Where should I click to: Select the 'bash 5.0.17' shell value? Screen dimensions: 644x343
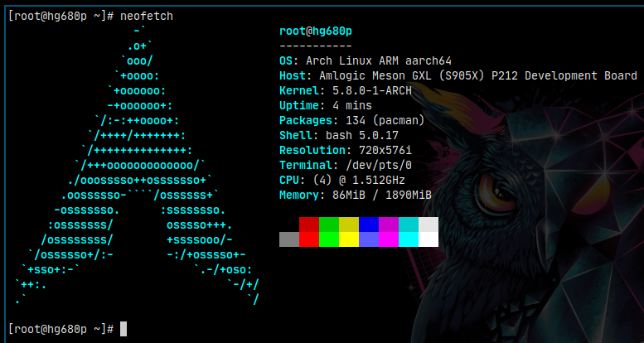(362, 135)
